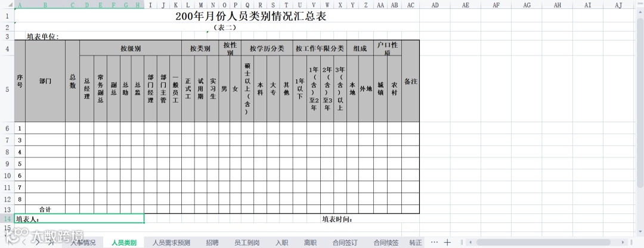Select column AC header
The width and height of the screenshot is (644, 248).
410,5
